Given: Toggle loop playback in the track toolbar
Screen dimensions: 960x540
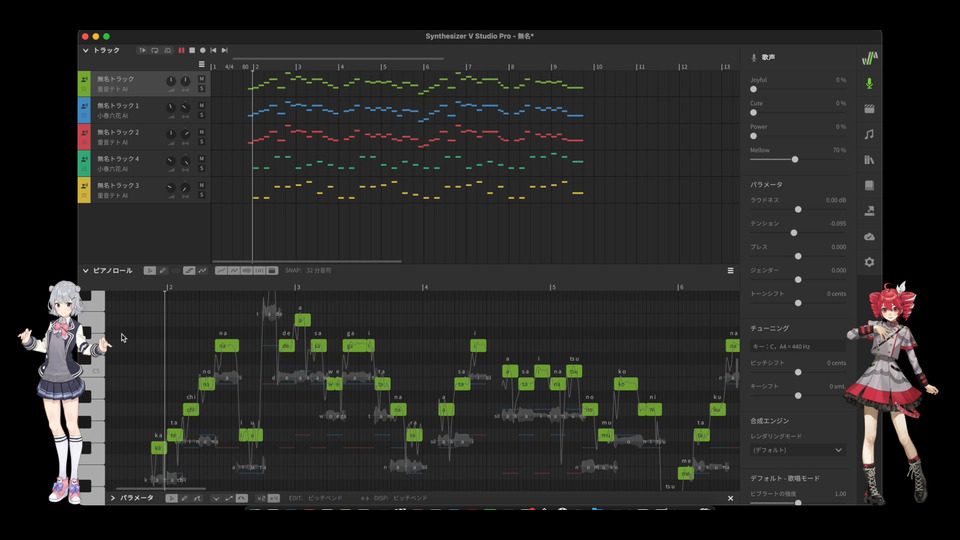Looking at the screenshot, I should [x=155, y=50].
